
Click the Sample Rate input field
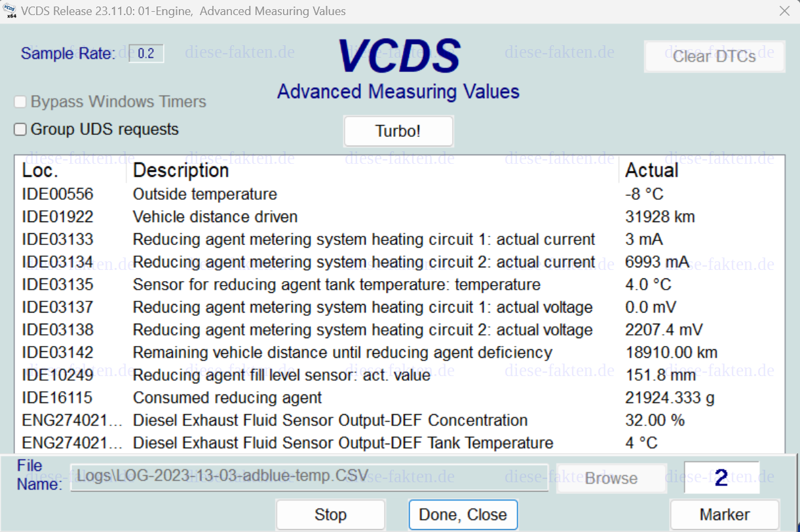[146, 54]
